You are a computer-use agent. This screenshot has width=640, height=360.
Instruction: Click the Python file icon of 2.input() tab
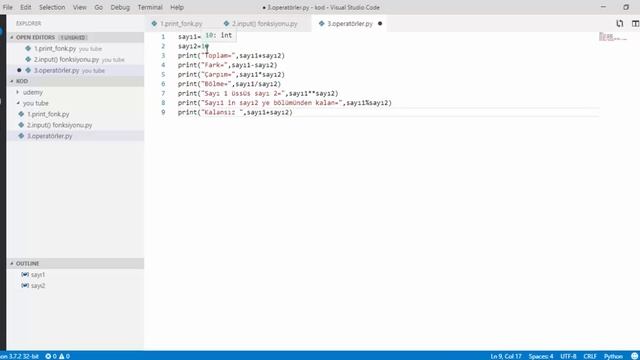pyautogui.click(x=226, y=24)
